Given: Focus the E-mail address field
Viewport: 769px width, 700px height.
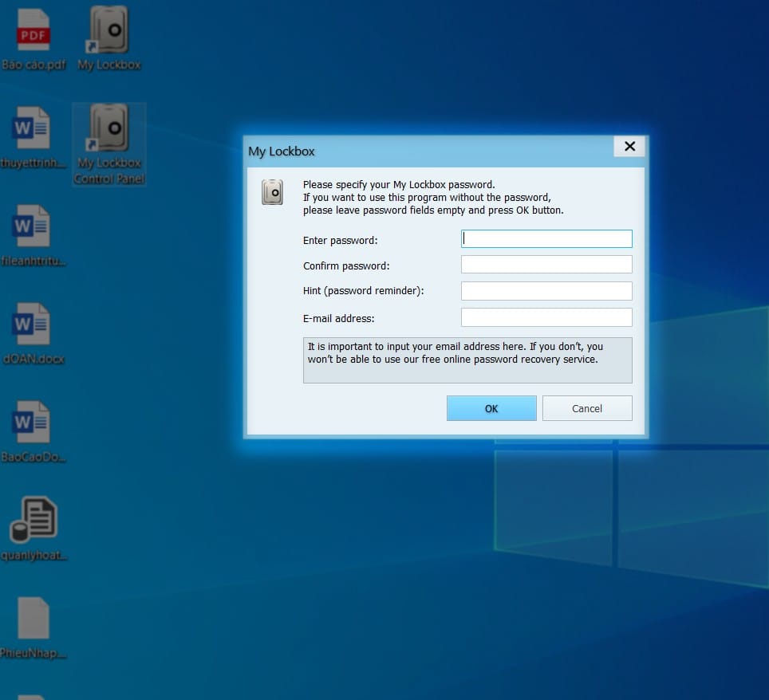Looking at the screenshot, I should (546, 317).
